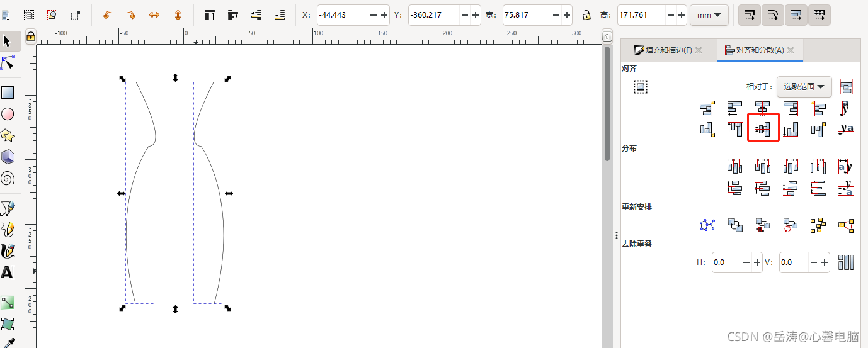Align bottom edges of objects
This screenshot has height=348, width=868.
click(791, 130)
